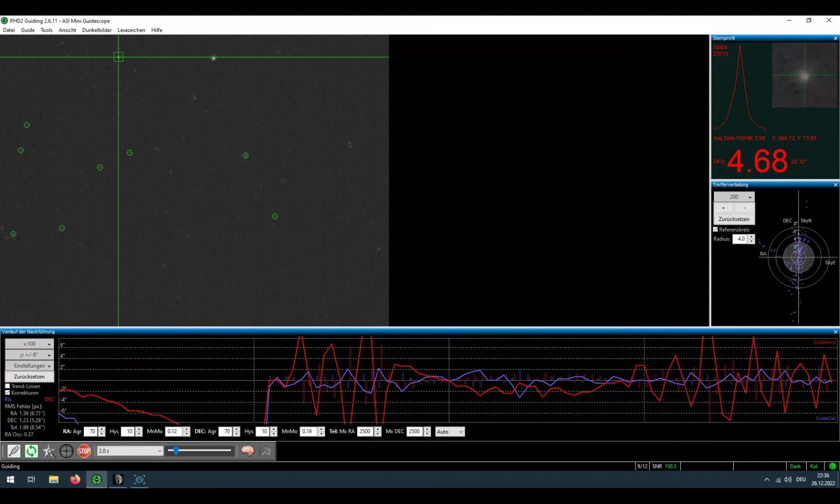Open the Lesezeichen menu
The height and width of the screenshot is (504, 840).
pyautogui.click(x=131, y=30)
